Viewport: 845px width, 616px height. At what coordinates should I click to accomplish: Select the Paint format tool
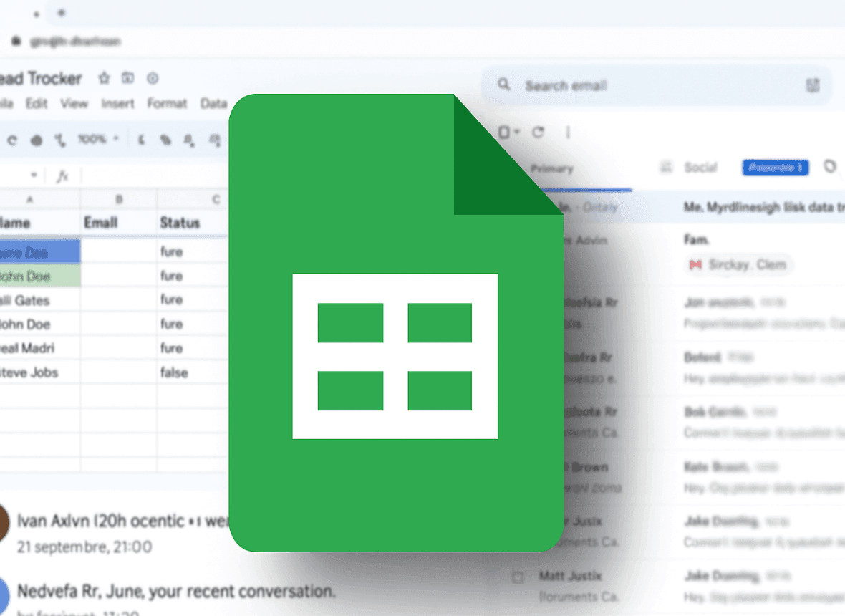tap(60, 140)
